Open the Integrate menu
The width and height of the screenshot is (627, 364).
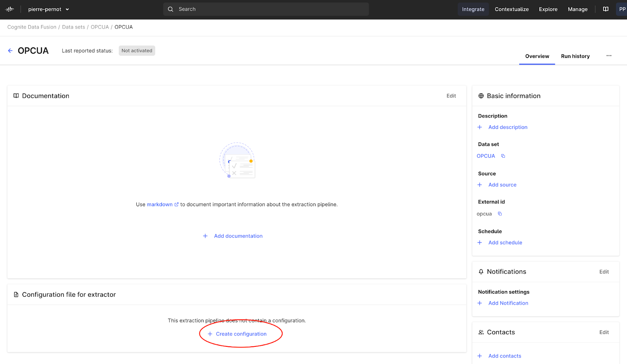coord(473,9)
